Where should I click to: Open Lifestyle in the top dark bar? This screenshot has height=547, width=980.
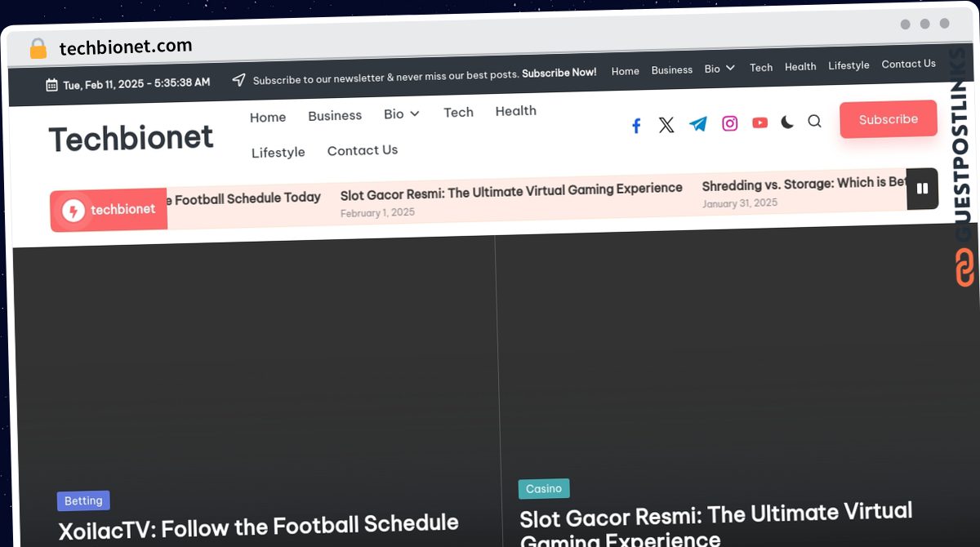click(x=849, y=65)
